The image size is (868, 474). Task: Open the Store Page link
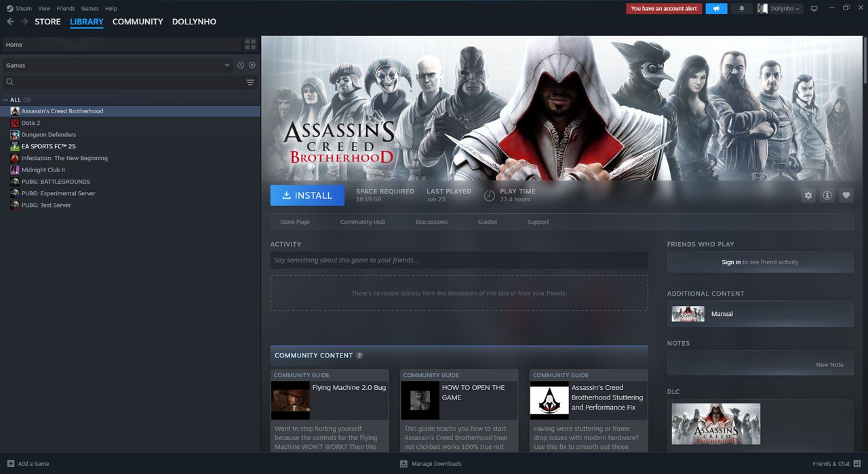pyautogui.click(x=295, y=222)
